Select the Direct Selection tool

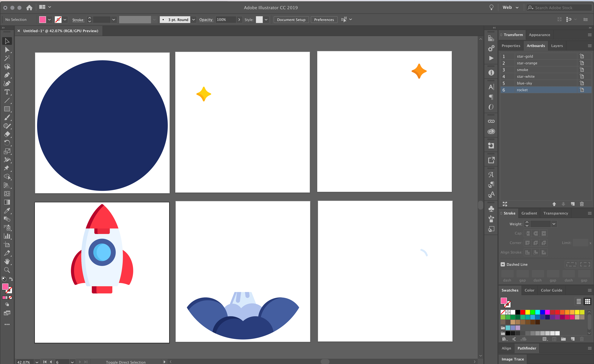7,50
